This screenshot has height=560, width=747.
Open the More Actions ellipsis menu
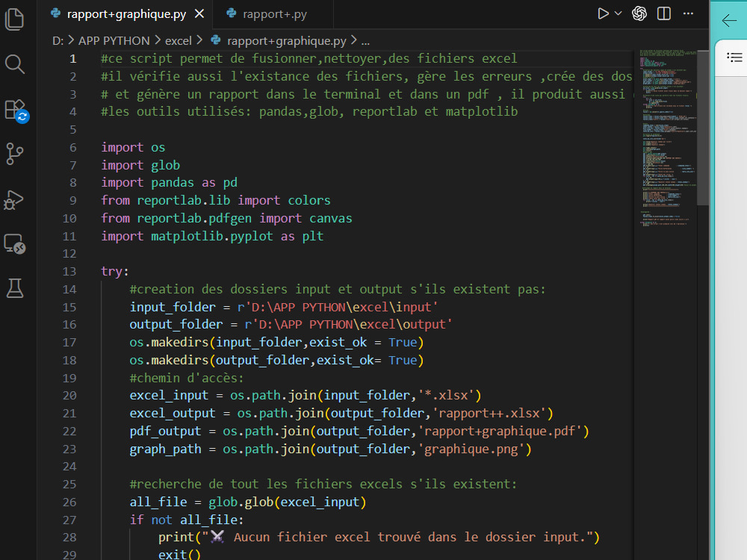pos(689,13)
